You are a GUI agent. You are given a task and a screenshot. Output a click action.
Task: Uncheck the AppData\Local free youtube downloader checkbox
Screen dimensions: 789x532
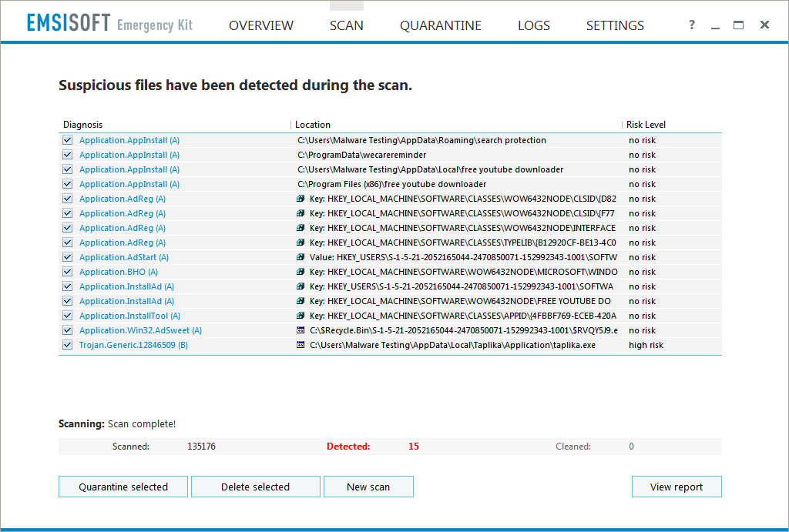pos(68,169)
